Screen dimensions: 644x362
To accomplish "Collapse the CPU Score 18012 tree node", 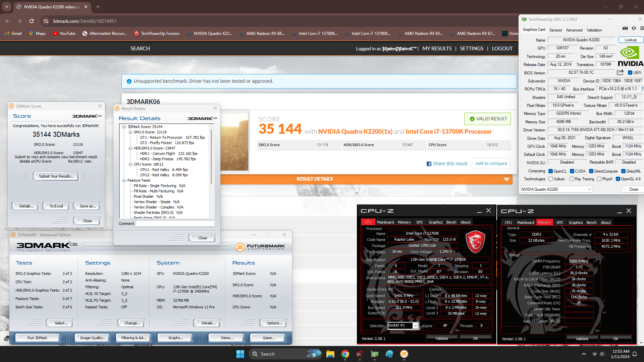I will [x=130, y=164].
